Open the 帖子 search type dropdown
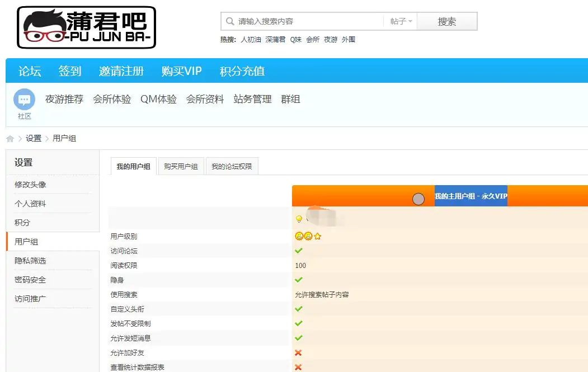Screen dimensions: 588x372 pos(401,21)
